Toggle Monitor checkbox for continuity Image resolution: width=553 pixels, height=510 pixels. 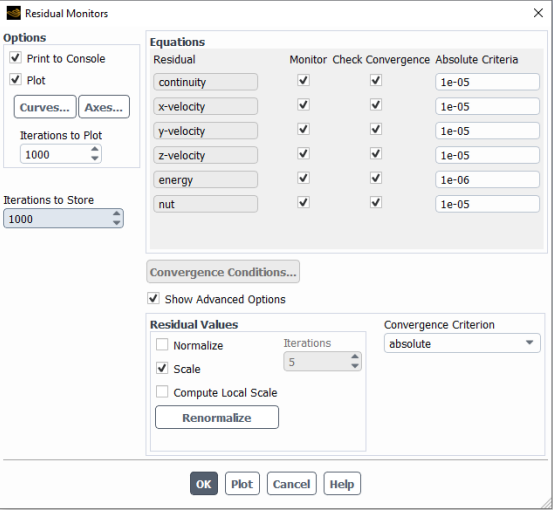303,80
